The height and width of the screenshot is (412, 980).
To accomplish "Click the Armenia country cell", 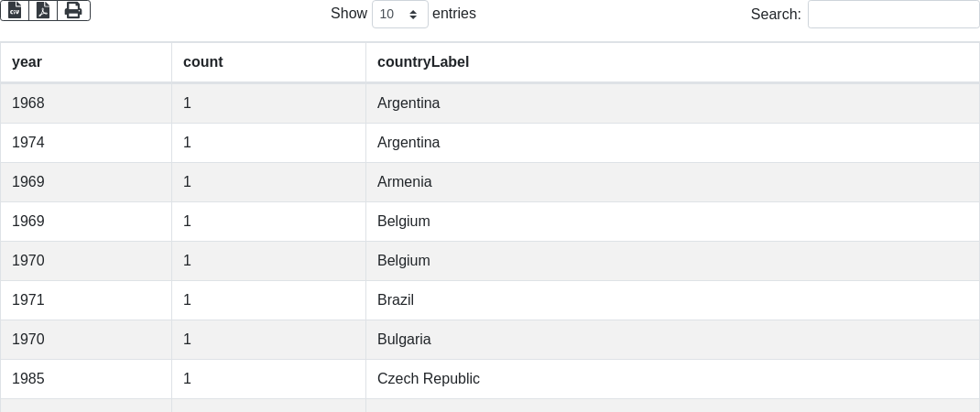I will (405, 182).
